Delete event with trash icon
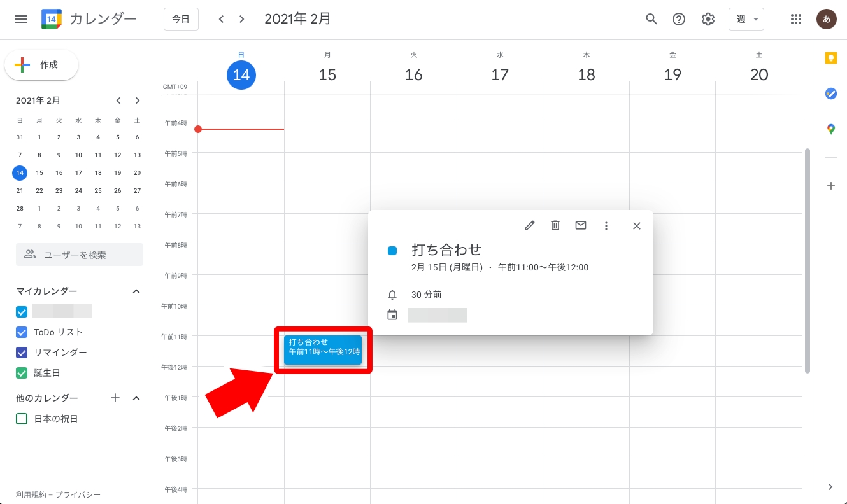 pyautogui.click(x=555, y=225)
